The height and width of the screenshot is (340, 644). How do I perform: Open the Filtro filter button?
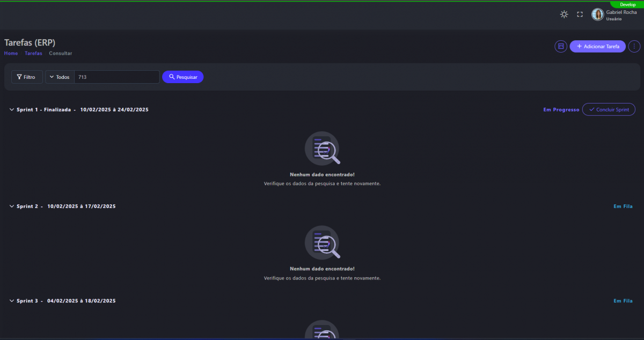27,77
